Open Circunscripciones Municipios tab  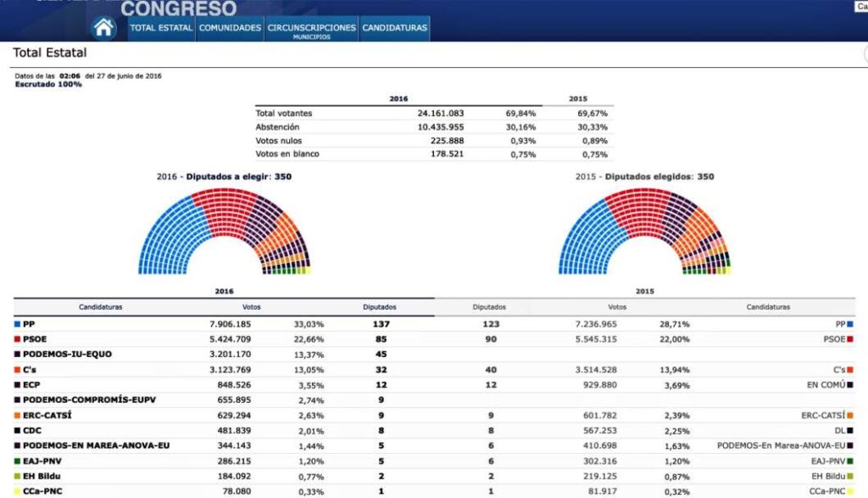tap(311, 30)
